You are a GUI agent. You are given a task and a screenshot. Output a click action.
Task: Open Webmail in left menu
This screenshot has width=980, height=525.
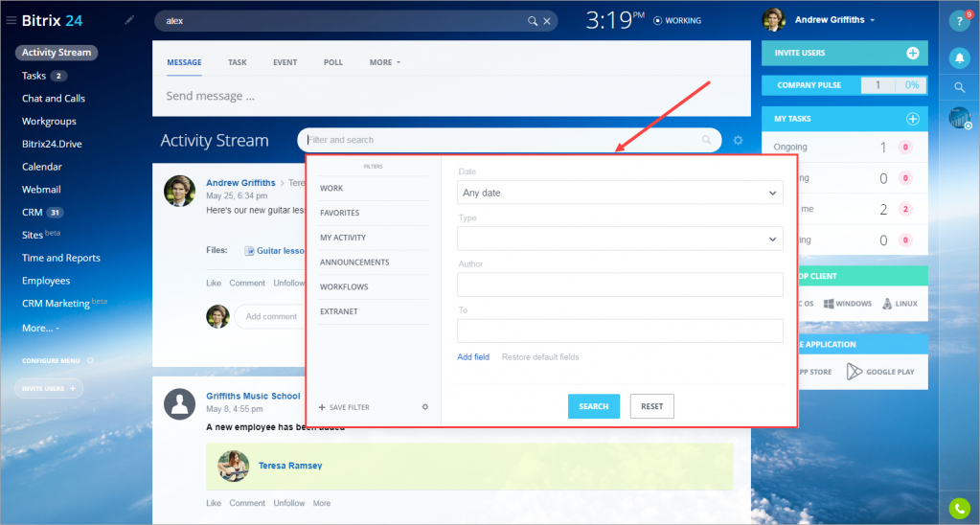pos(41,190)
